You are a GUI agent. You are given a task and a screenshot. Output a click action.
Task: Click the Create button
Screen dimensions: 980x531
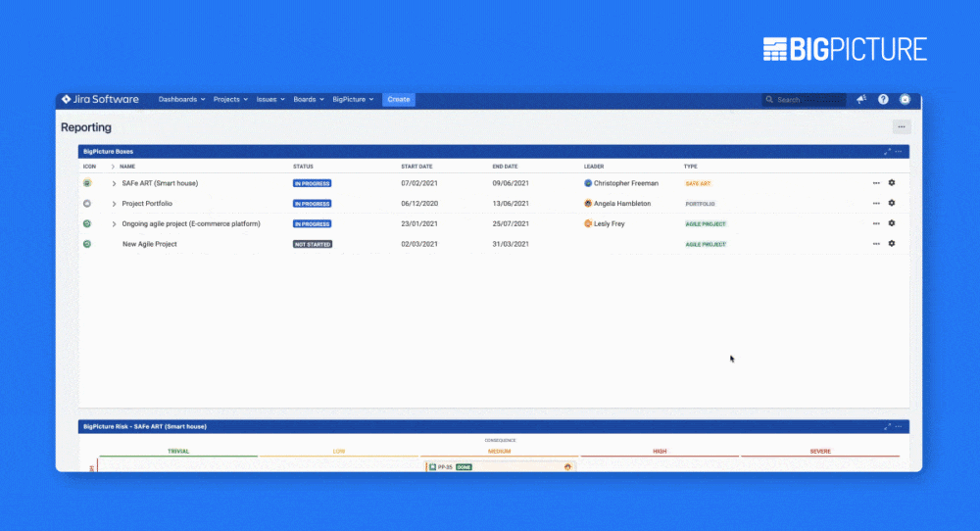(399, 99)
